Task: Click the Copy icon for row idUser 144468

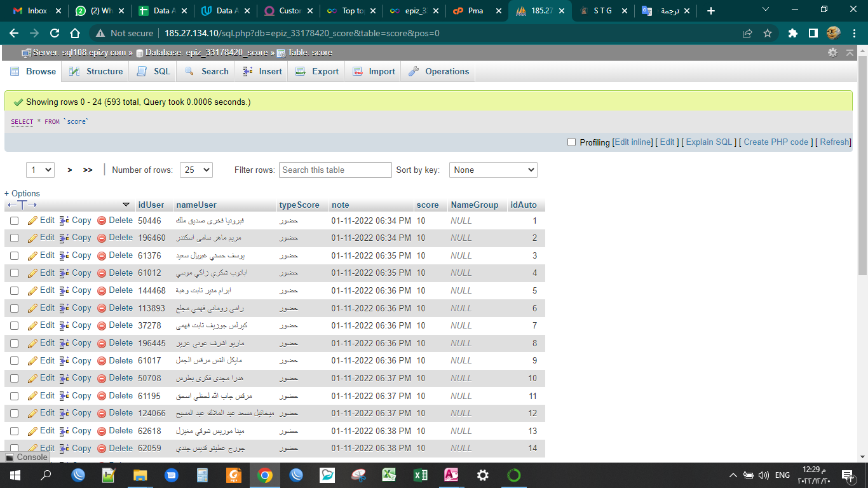Action: pos(64,290)
